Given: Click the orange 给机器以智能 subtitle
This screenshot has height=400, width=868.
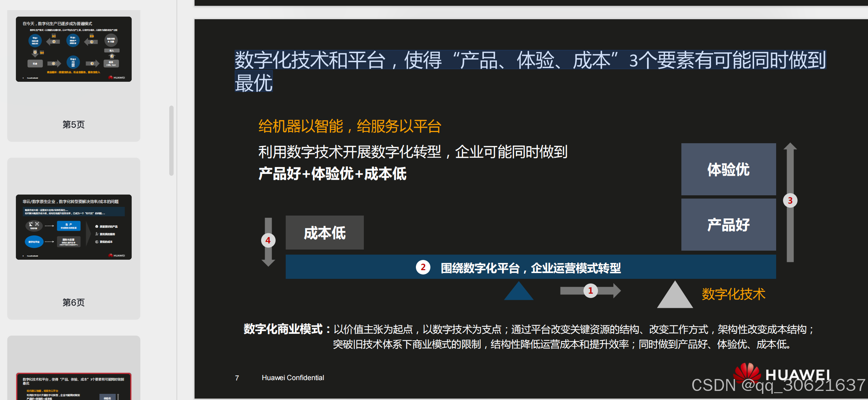Looking at the screenshot, I should (x=350, y=127).
